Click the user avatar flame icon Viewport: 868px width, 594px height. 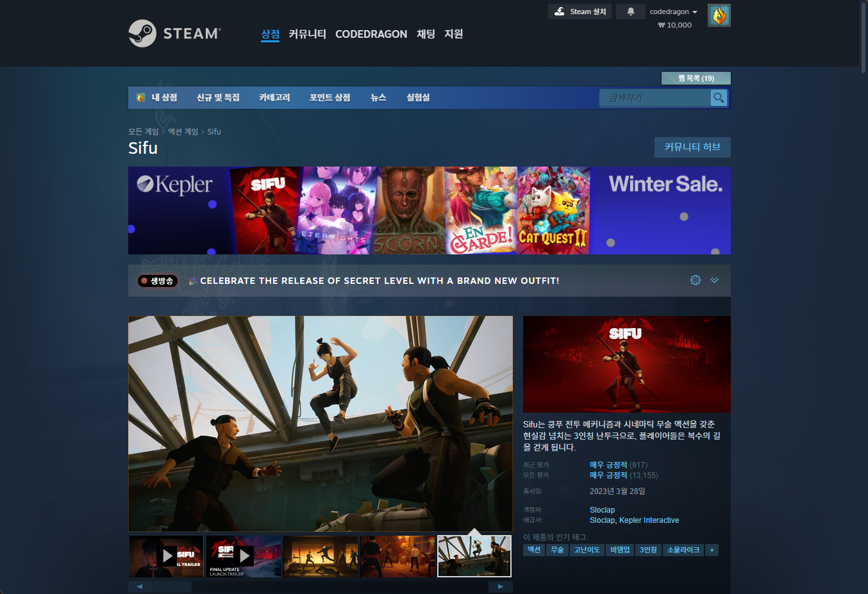click(x=719, y=15)
